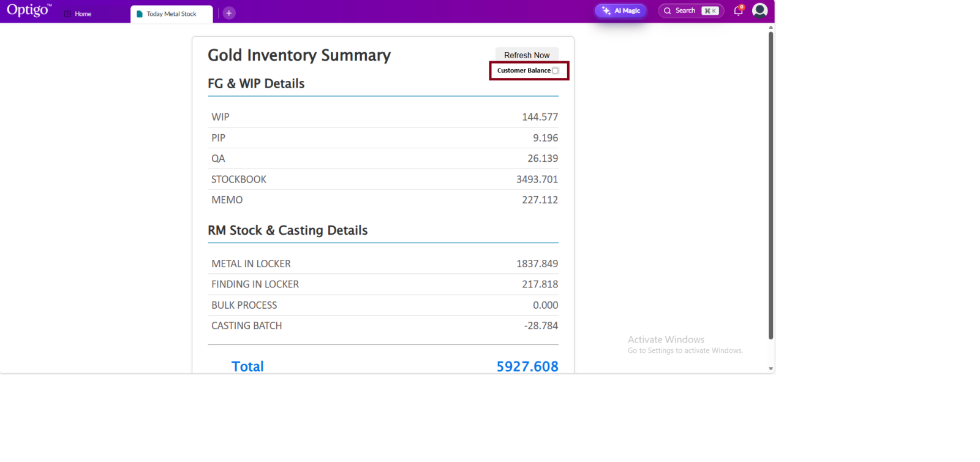Viewport: 980px width, 462px height.
Task: Select the METAL IN LOCKER row
Action: tap(383, 263)
